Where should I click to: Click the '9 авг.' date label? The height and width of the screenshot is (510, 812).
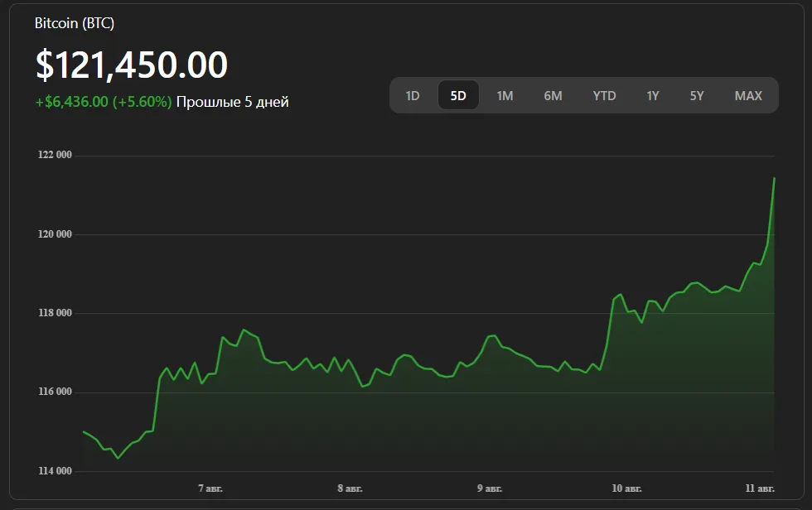click(490, 488)
